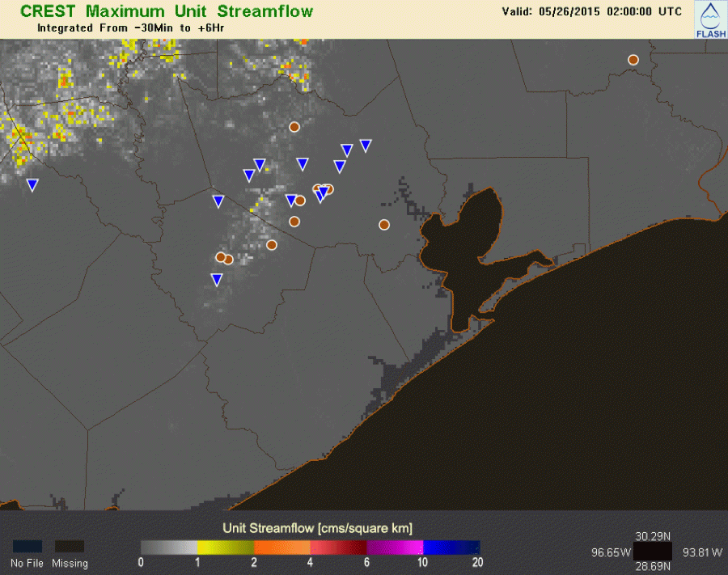Click the "Missing" legend swatch
This screenshot has width=728, height=575.
[70, 547]
